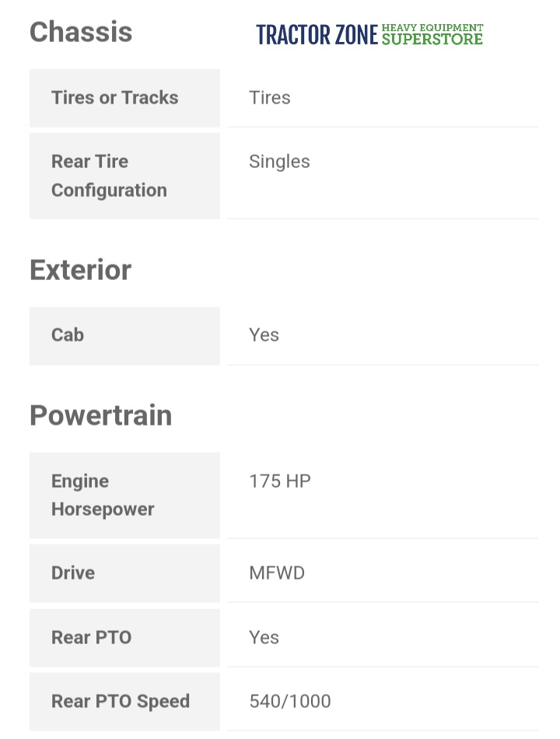Click the green Heavy Equipment Superstore logo text
The image size is (560, 739).
point(432,34)
